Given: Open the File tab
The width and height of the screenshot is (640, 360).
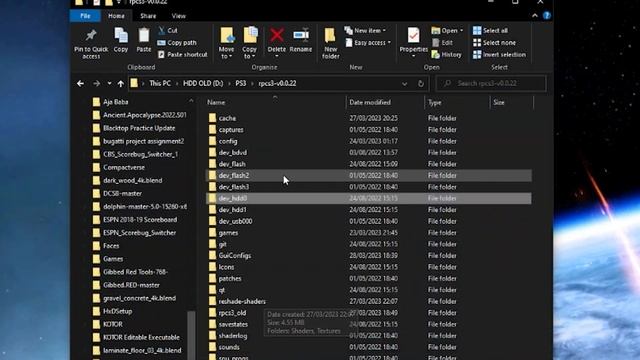Looking at the screenshot, I should tap(85, 16).
